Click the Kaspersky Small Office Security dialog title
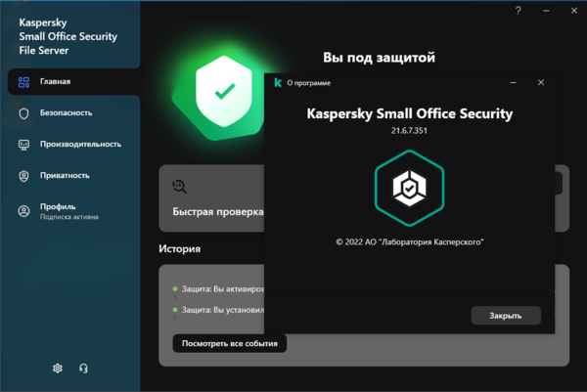 point(410,113)
